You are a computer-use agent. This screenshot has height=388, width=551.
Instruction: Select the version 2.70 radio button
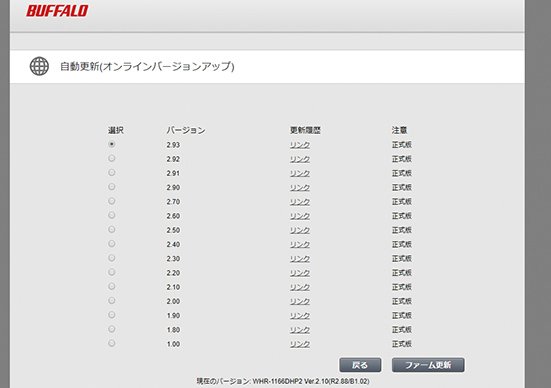(112, 201)
